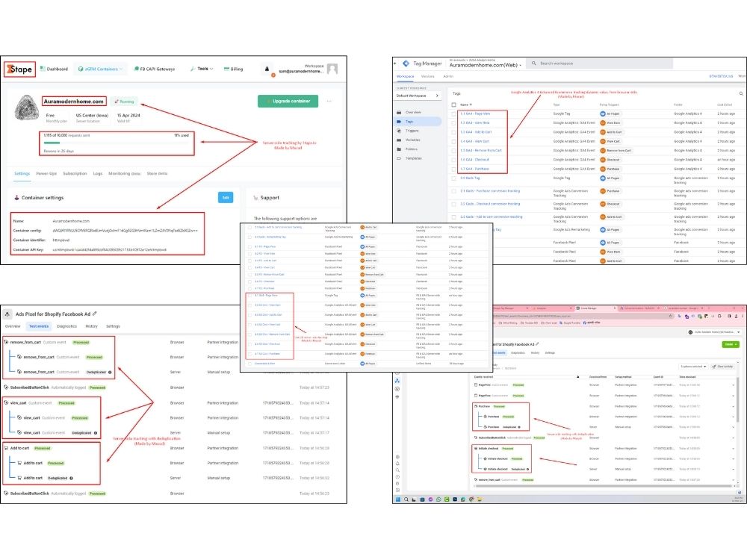Open Billing in Stape header
747x560 pixels.
pyautogui.click(x=233, y=69)
